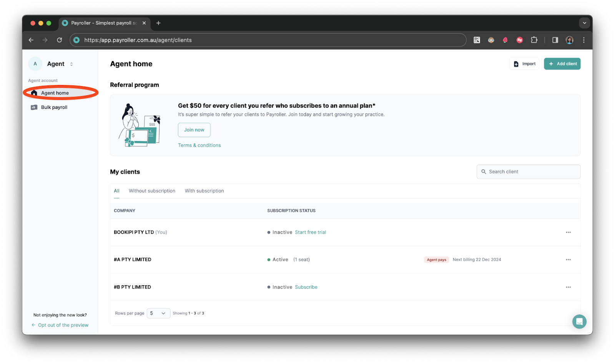Click the Add client button
Screen dimensions: 615x364
pos(562,64)
